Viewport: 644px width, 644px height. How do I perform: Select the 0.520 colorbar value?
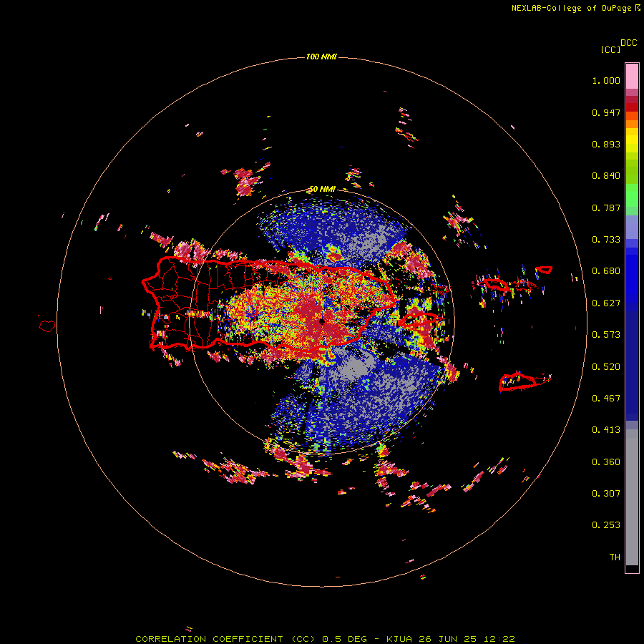click(x=606, y=367)
